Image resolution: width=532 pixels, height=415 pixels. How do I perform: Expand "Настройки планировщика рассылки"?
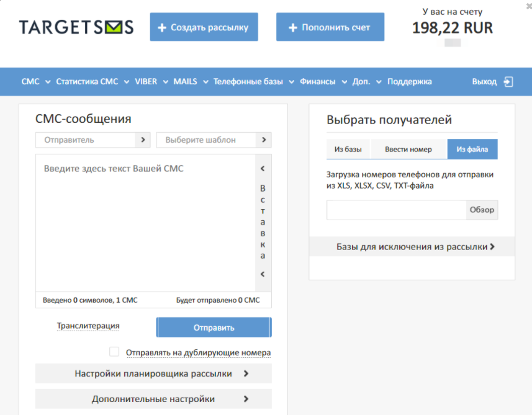click(x=153, y=373)
